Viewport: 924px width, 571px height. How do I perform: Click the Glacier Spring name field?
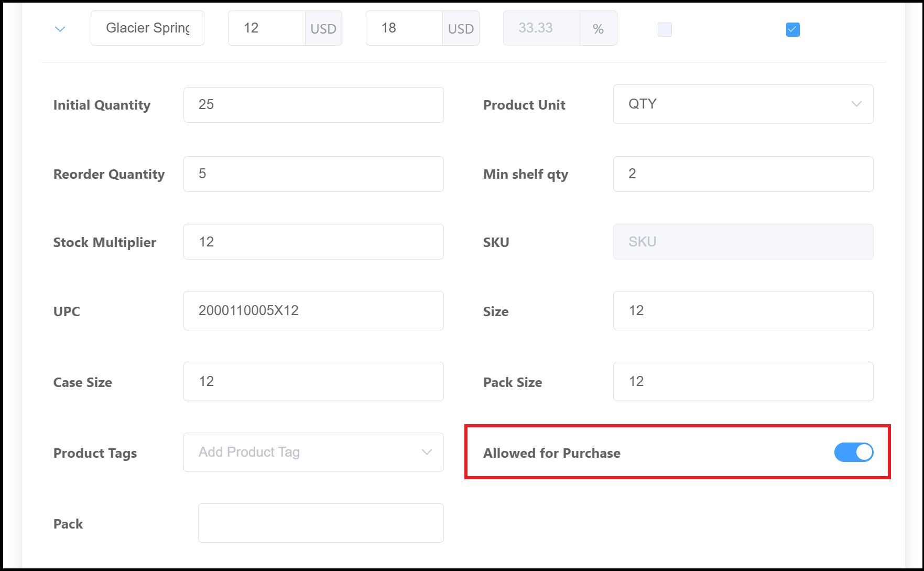(147, 28)
